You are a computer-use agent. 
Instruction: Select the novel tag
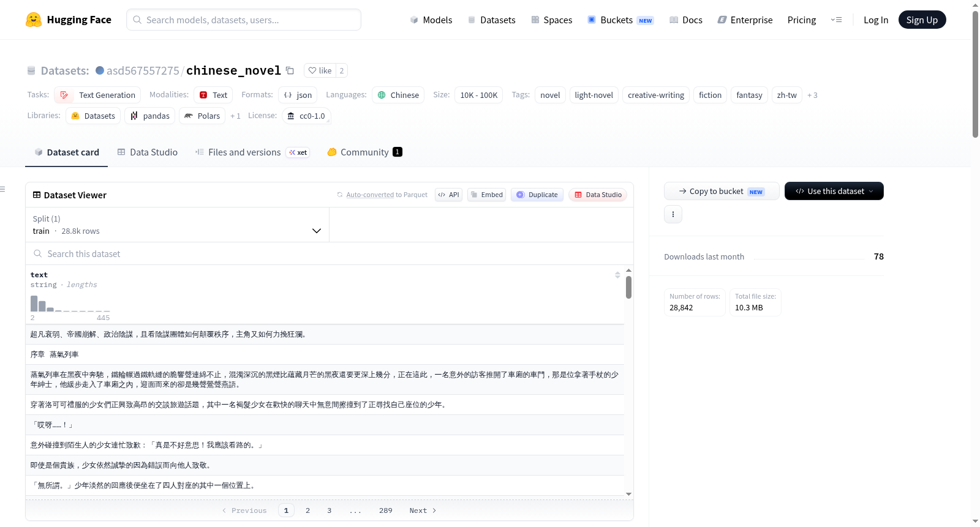tap(550, 95)
